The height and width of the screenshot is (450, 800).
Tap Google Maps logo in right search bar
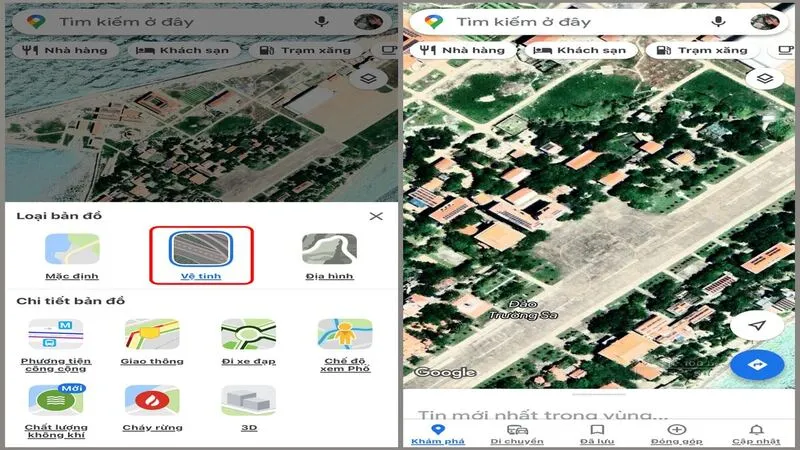433,22
